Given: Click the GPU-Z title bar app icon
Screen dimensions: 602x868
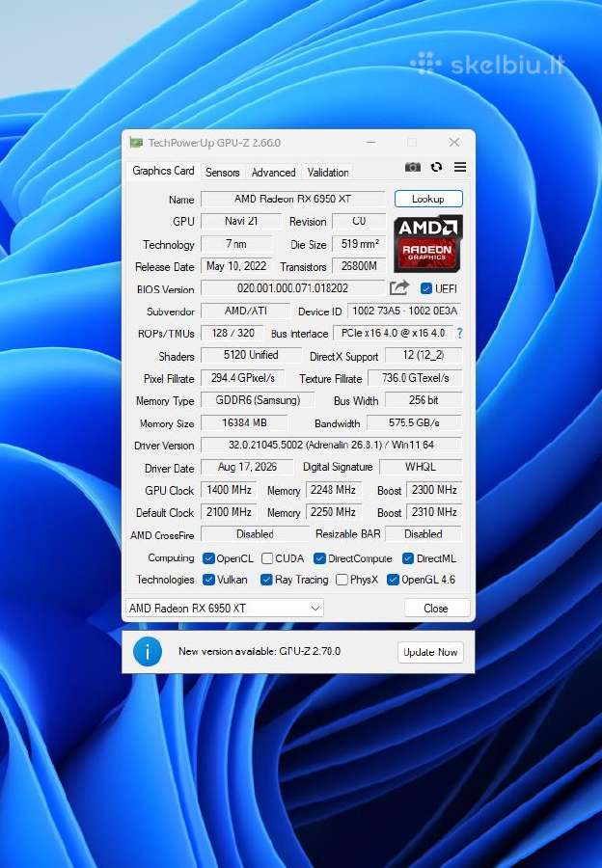Looking at the screenshot, I should [136, 143].
